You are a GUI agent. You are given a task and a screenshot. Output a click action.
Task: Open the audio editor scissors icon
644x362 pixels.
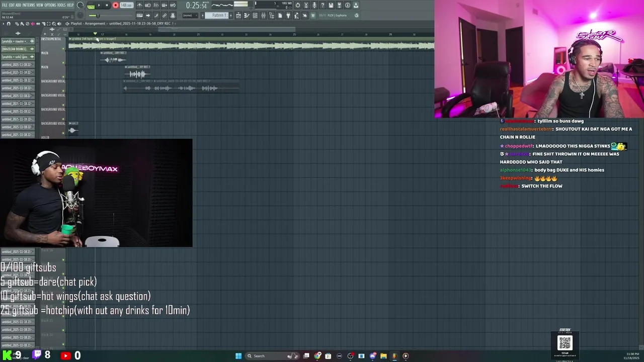click(306, 5)
